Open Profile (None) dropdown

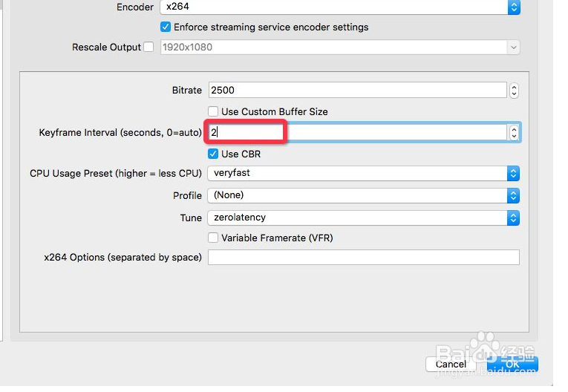[x=513, y=196]
